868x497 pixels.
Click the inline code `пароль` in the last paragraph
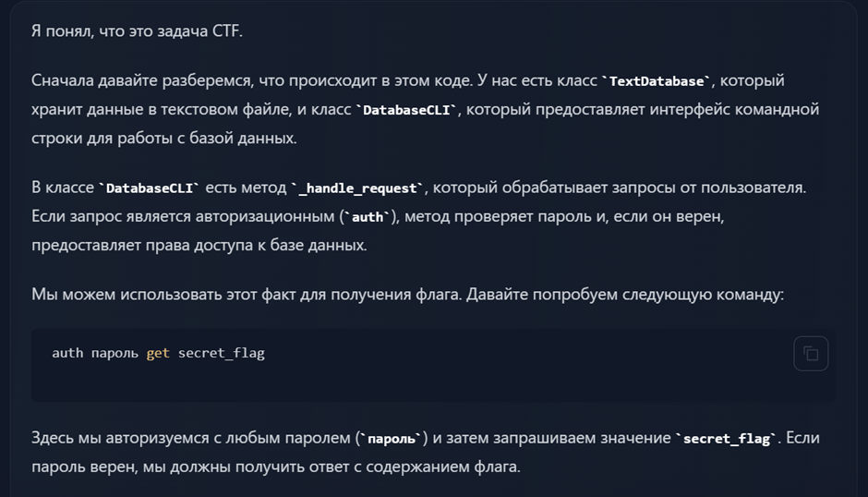pyautogui.click(x=392, y=439)
